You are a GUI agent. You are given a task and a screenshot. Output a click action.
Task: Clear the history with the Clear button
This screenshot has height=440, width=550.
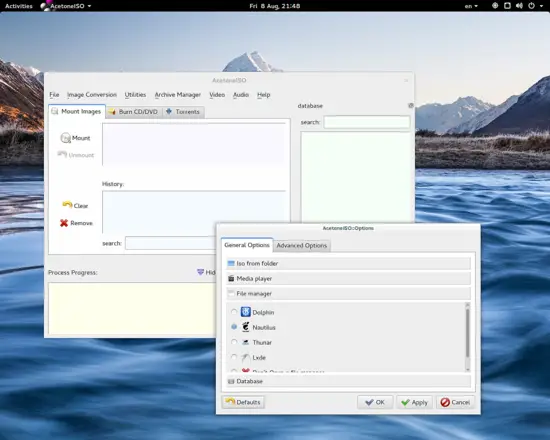point(75,205)
